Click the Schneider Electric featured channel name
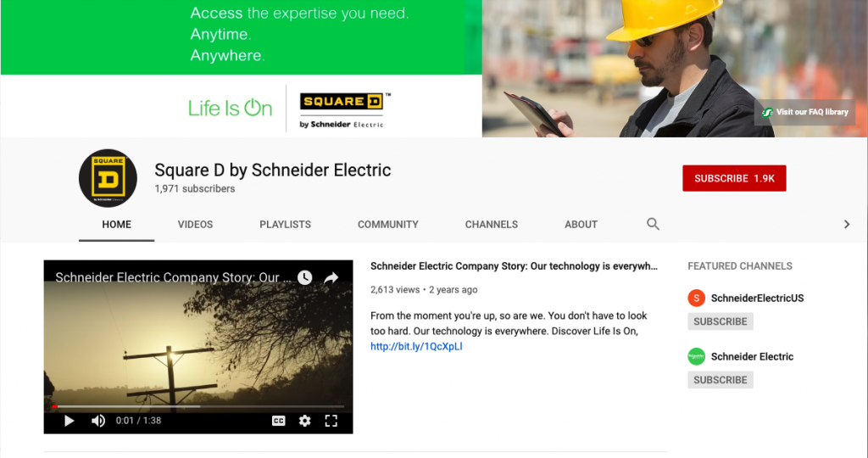 tap(752, 357)
